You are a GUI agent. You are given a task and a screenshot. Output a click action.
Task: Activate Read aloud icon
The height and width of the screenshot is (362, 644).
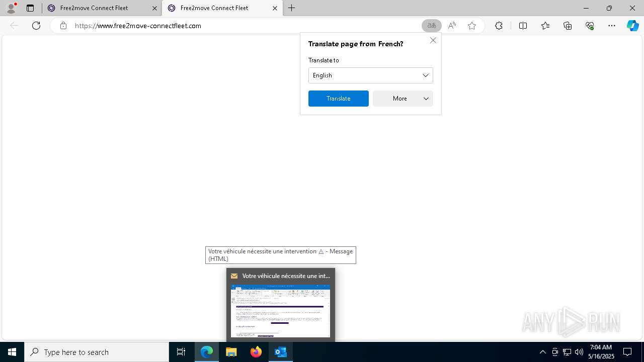[452, 26]
